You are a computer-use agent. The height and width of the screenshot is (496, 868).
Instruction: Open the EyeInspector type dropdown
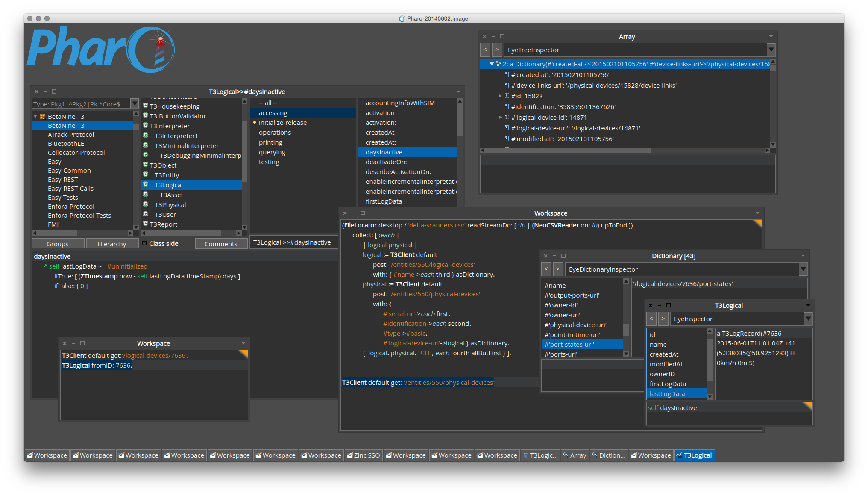tap(808, 319)
